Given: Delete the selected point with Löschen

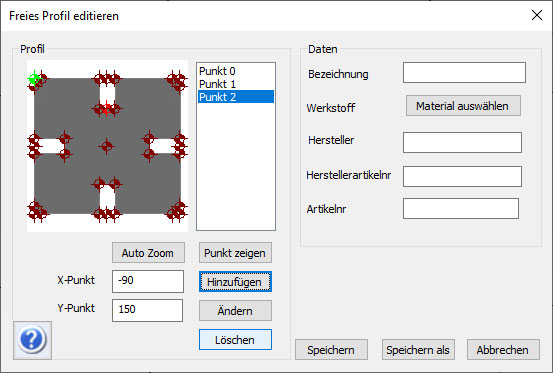Looking at the screenshot, I should tap(235, 340).
